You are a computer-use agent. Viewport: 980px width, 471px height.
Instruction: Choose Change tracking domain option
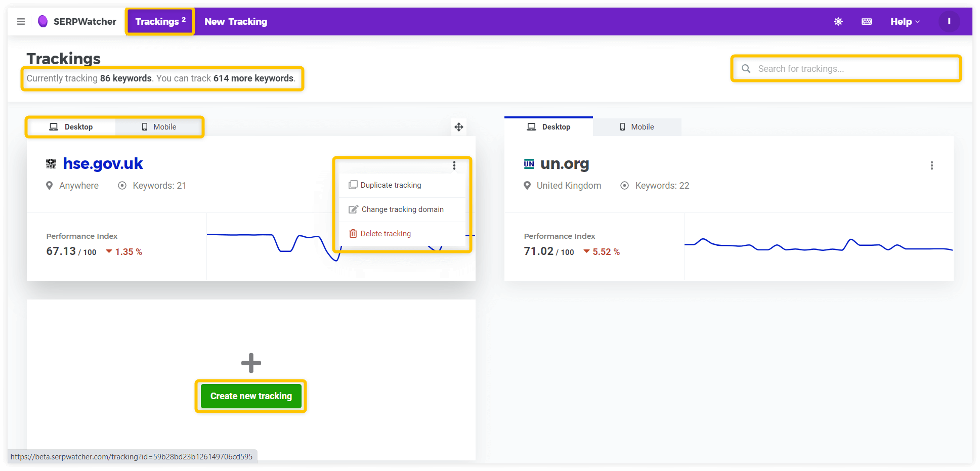click(402, 209)
